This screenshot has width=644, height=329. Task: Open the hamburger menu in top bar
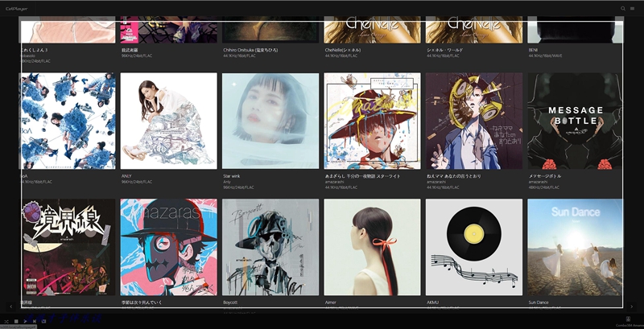click(632, 9)
